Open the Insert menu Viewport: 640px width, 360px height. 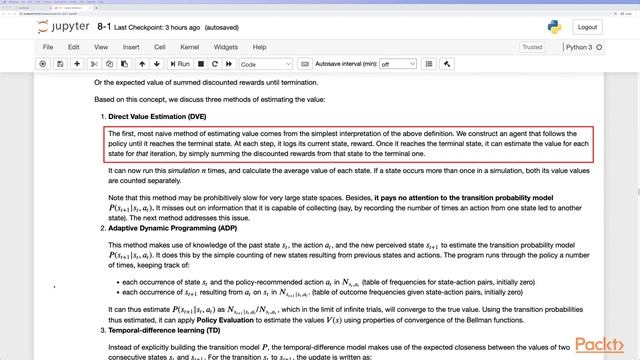point(131,47)
